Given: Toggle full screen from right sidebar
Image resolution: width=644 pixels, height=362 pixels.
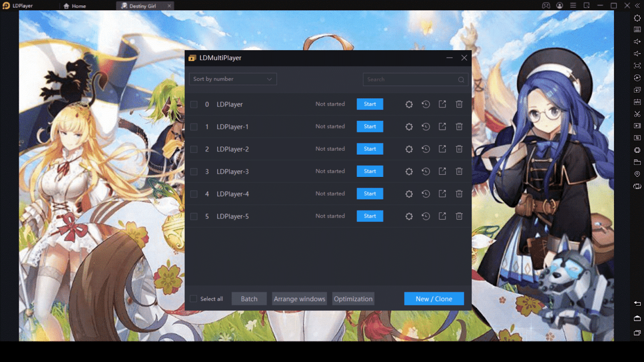Looking at the screenshot, I should coord(637,66).
